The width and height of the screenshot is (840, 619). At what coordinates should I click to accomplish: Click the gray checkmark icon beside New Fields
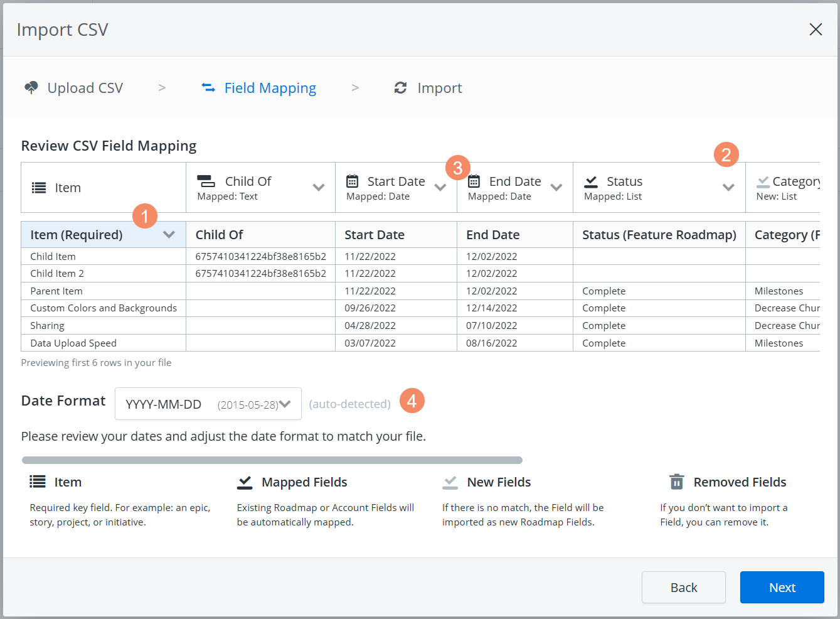(x=450, y=482)
